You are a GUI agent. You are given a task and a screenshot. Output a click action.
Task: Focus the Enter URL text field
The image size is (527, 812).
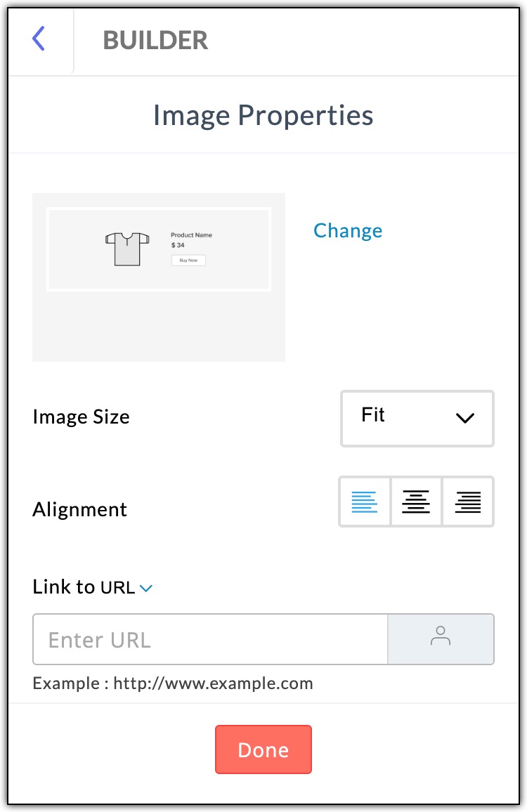210,639
